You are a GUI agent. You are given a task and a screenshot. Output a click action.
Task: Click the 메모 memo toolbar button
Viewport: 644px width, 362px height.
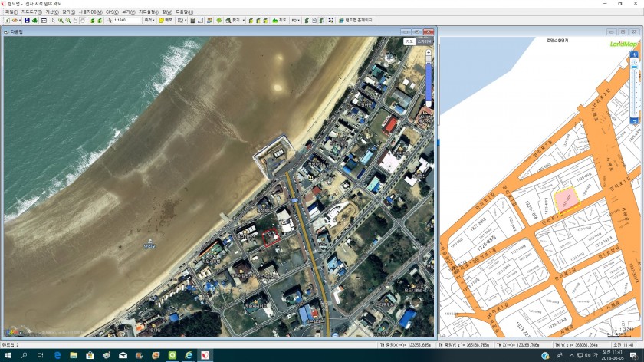(166, 20)
